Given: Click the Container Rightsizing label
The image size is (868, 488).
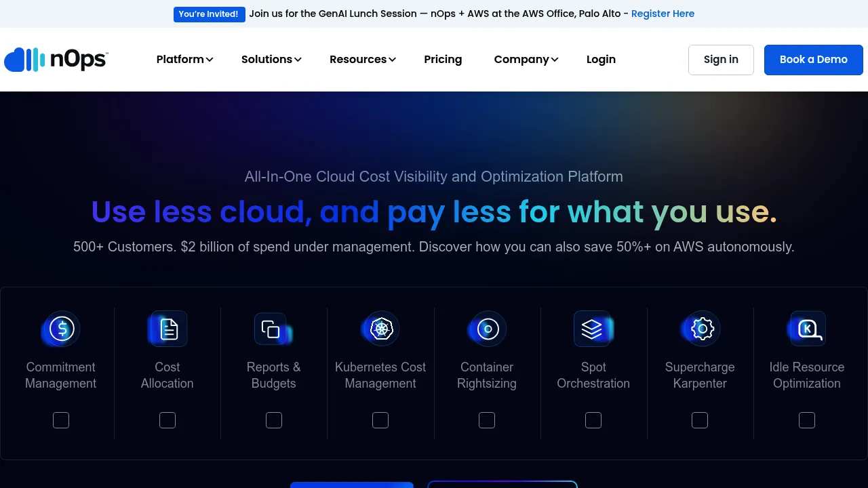Looking at the screenshot, I should tap(487, 375).
